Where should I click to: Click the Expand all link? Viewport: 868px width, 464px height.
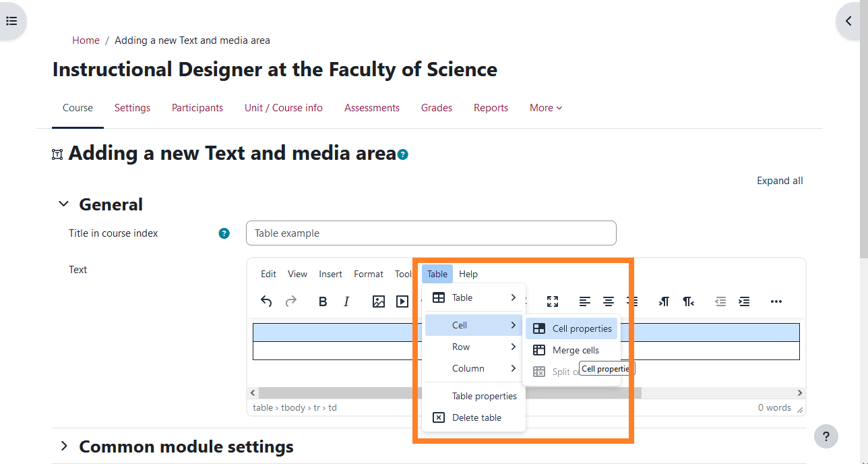pos(780,181)
